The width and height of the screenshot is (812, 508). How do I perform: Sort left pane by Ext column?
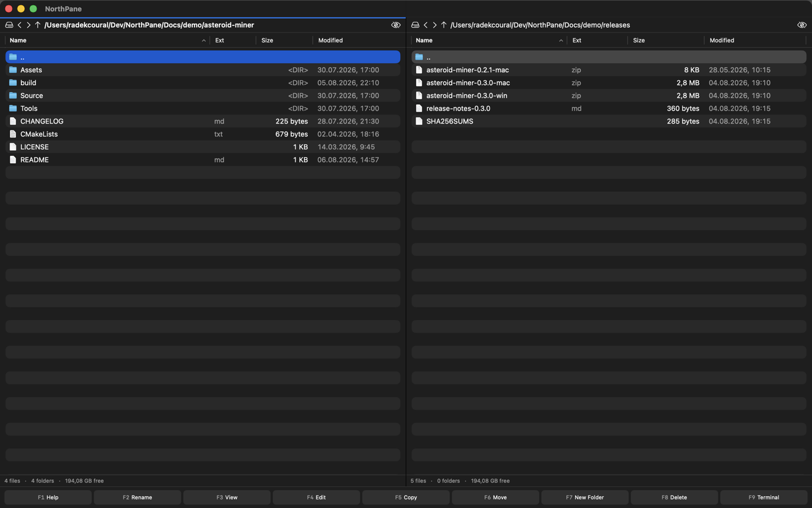[233, 40]
